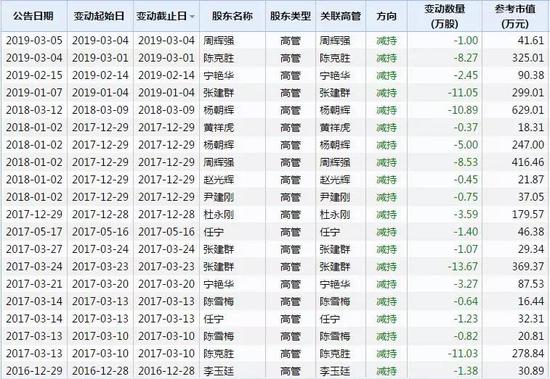This screenshot has height=379, width=550.
Task: Select market value 278.84
Action: click(528, 354)
